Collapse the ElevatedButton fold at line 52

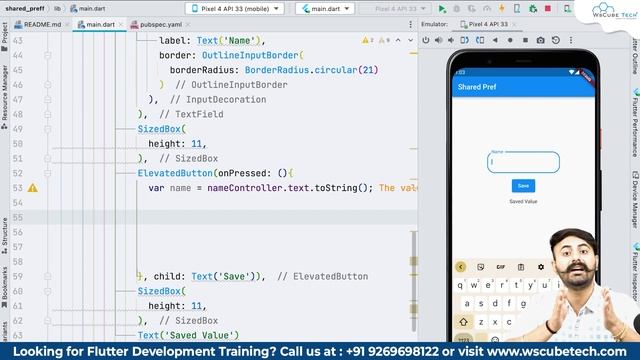(48, 173)
